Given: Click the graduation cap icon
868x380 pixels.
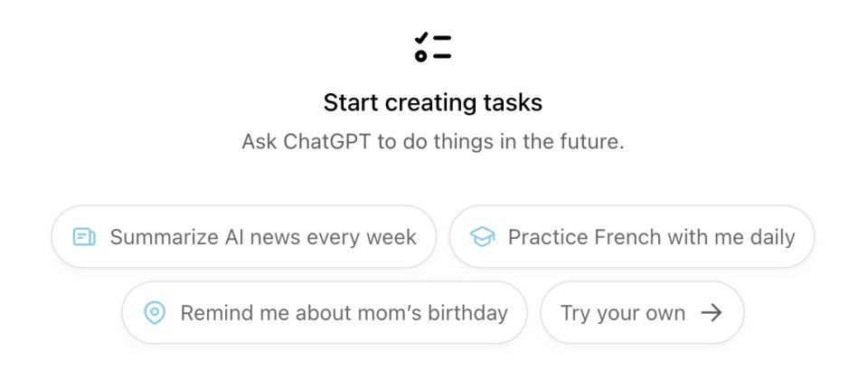Looking at the screenshot, I should click(482, 237).
